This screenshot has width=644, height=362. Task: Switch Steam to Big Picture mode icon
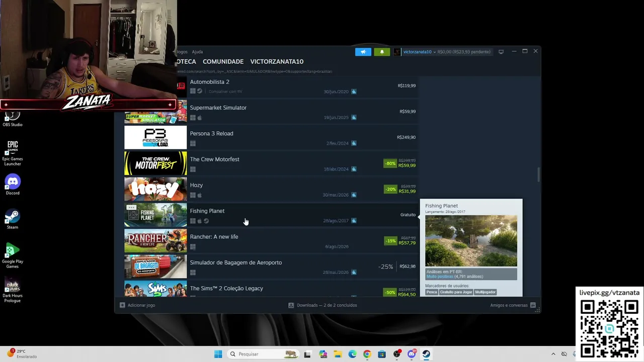click(501, 52)
